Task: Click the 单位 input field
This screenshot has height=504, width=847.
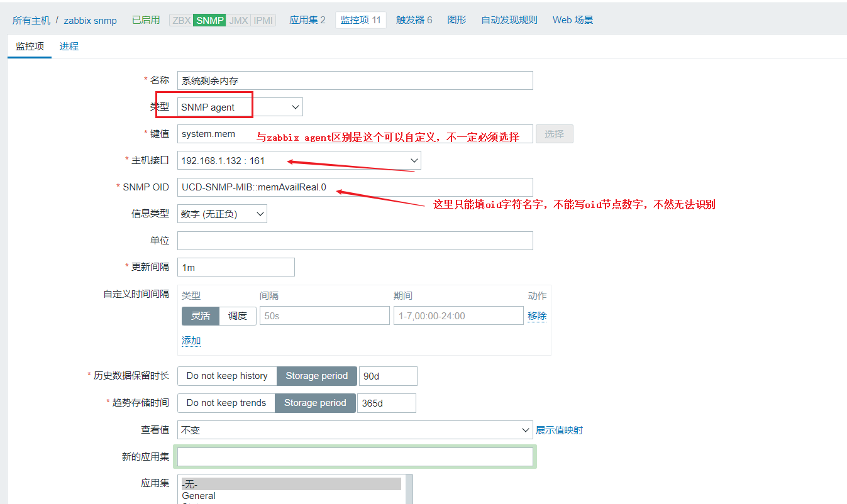Action: (355, 241)
